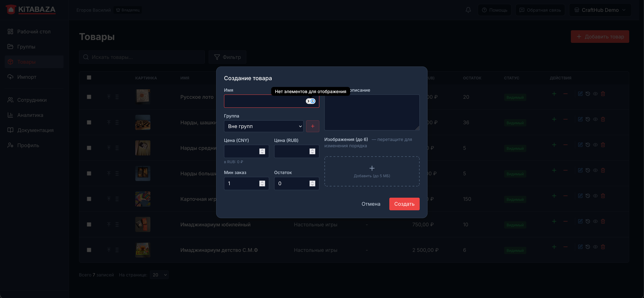The width and height of the screenshot is (644, 298).
Task: Click the Остаток quantity stepper arrows
Action: (312, 183)
